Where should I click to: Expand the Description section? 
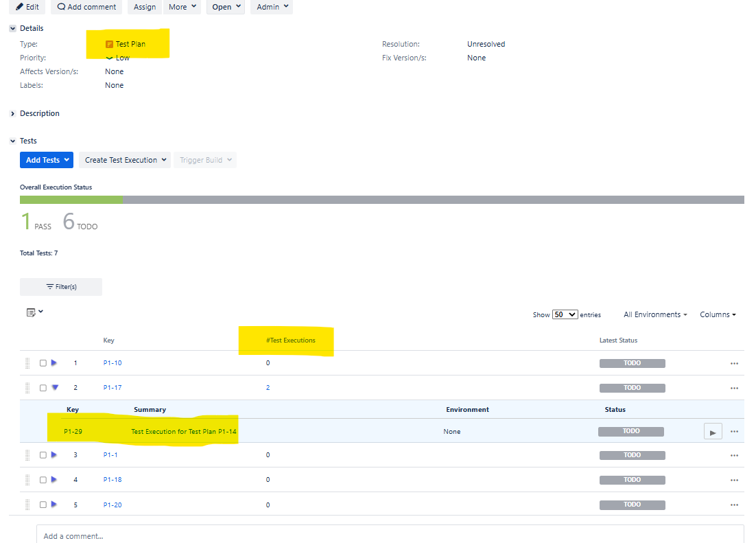click(x=12, y=113)
